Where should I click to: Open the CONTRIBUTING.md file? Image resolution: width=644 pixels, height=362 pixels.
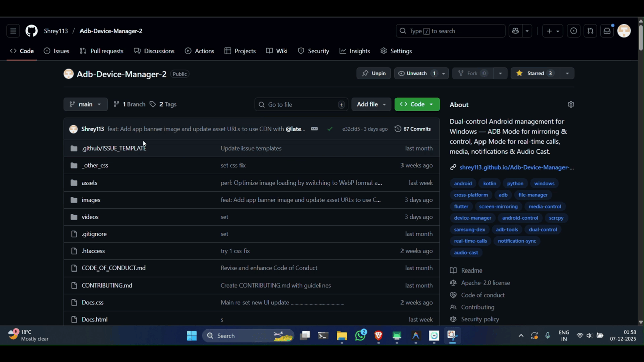pyautogui.click(x=107, y=285)
